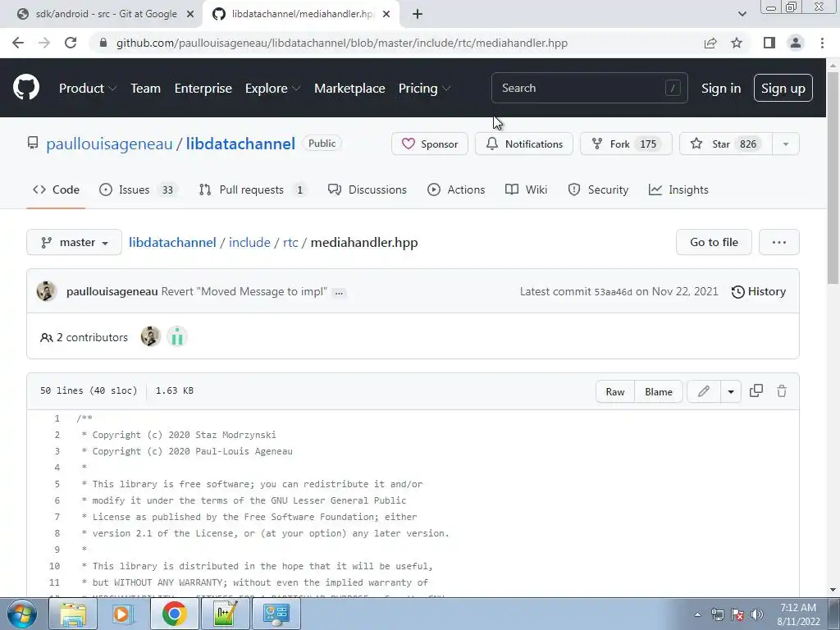
Task: Click Chrome icon in taskbar
Action: pos(174,614)
